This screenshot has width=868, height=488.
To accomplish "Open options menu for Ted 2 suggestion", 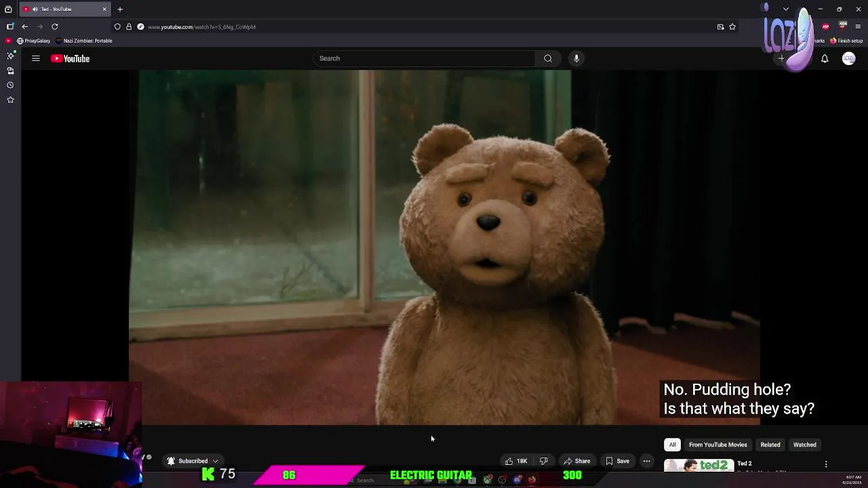I will [826, 464].
